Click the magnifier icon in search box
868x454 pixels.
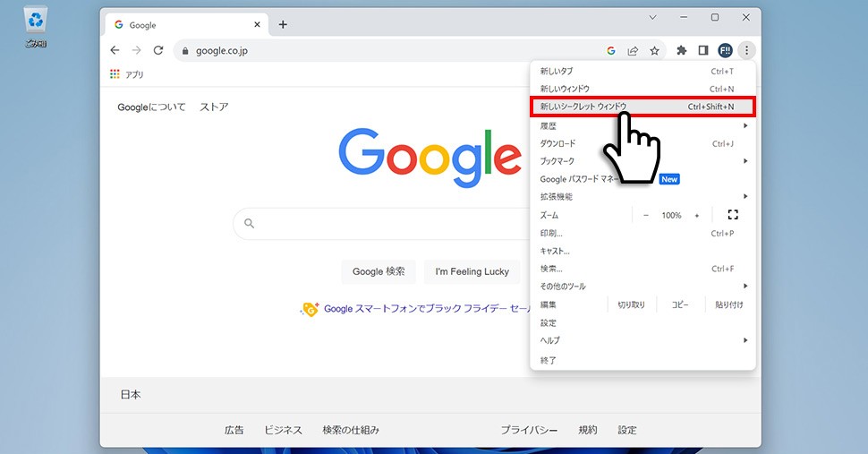click(249, 223)
